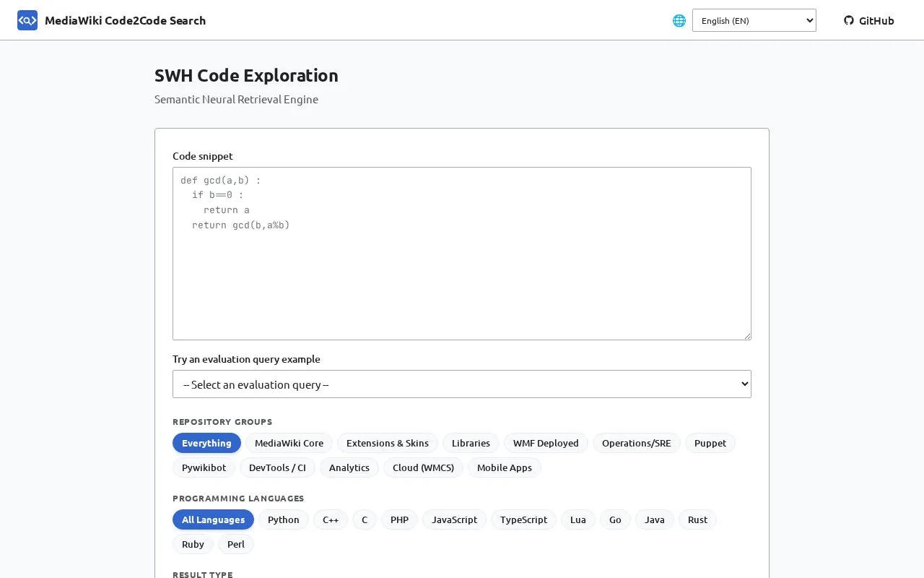
Task: Click the GitHub octocat icon
Action: [x=849, y=20]
